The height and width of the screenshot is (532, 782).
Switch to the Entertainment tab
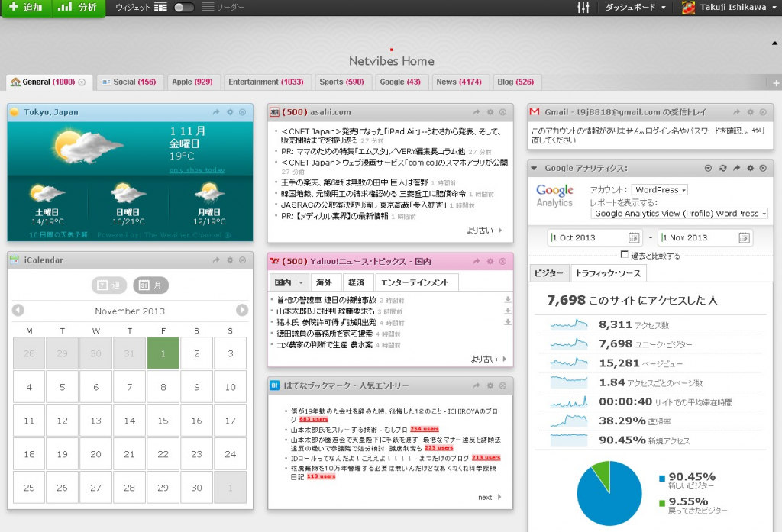click(x=266, y=82)
